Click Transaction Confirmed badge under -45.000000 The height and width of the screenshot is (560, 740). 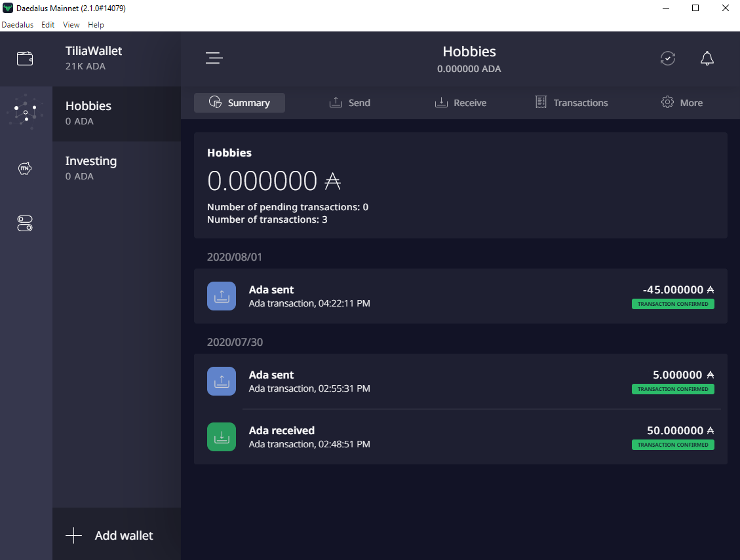coord(673,304)
